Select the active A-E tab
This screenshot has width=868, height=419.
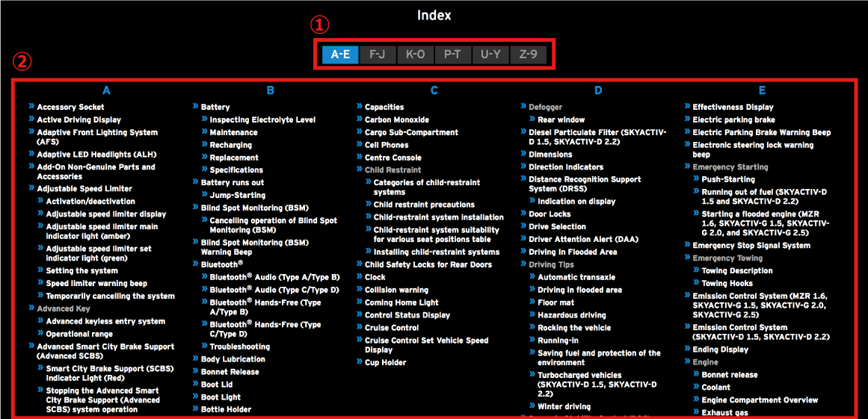point(340,55)
